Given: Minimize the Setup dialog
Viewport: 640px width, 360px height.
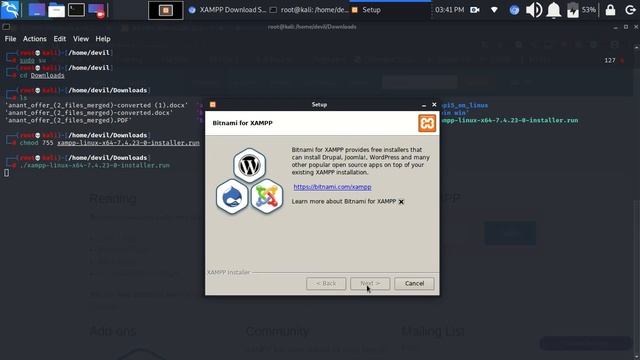Looking at the screenshot, I should [424, 105].
